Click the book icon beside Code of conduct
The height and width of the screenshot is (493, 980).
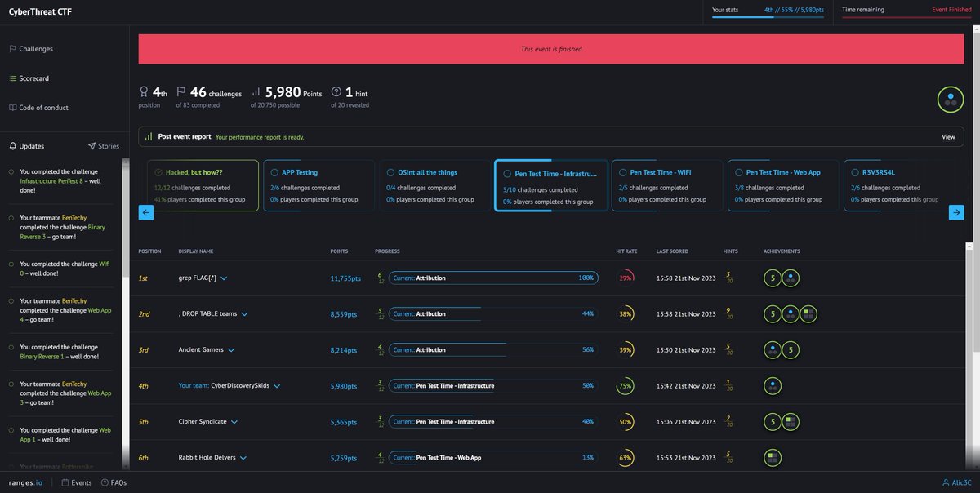pyautogui.click(x=12, y=108)
